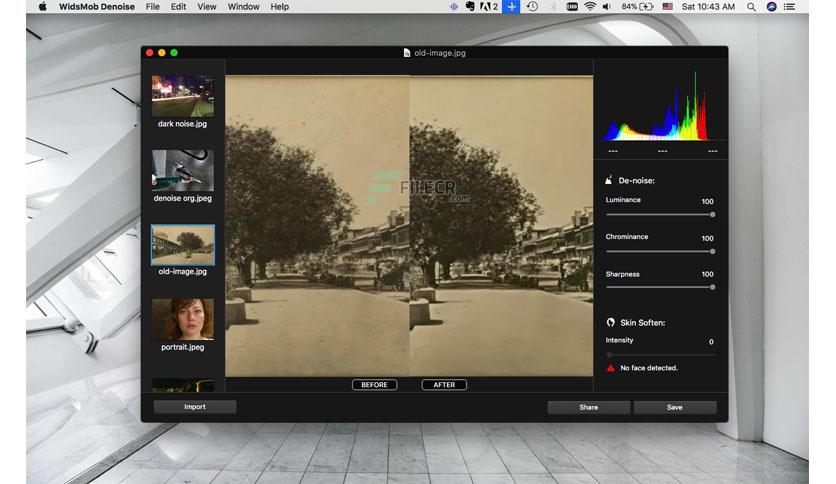Image resolution: width=836 pixels, height=484 pixels.
Task: Click the before-and-after split preview image
Action: (x=409, y=226)
